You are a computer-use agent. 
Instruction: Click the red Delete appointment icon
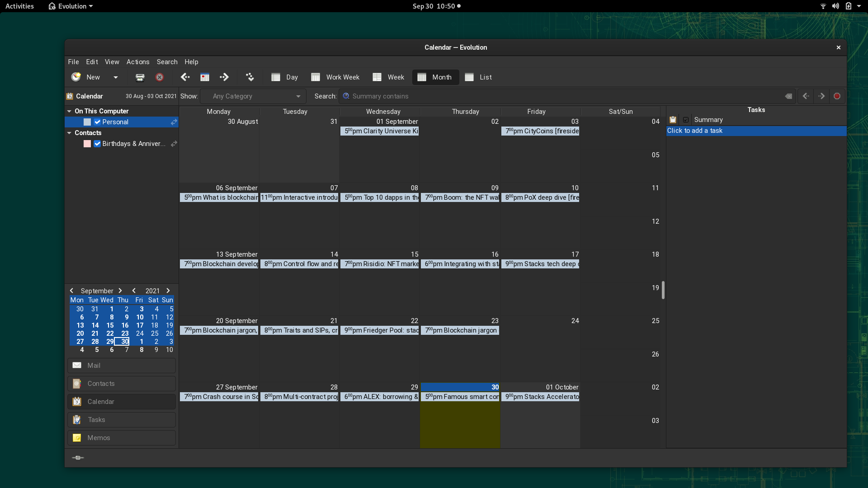tap(160, 77)
